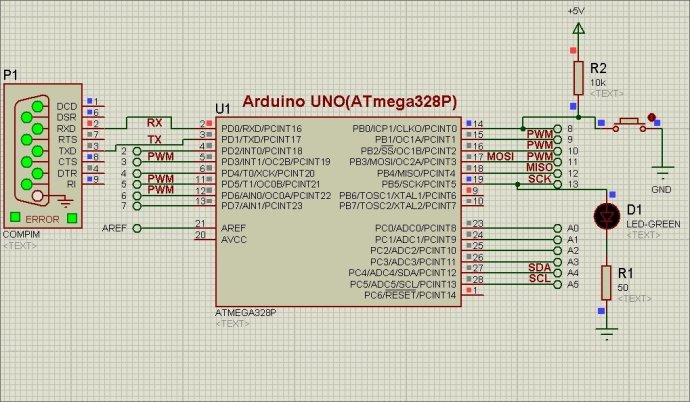This screenshot has width=690, height=402.
Task: Select the A0 analog terminal
Action: [557, 229]
